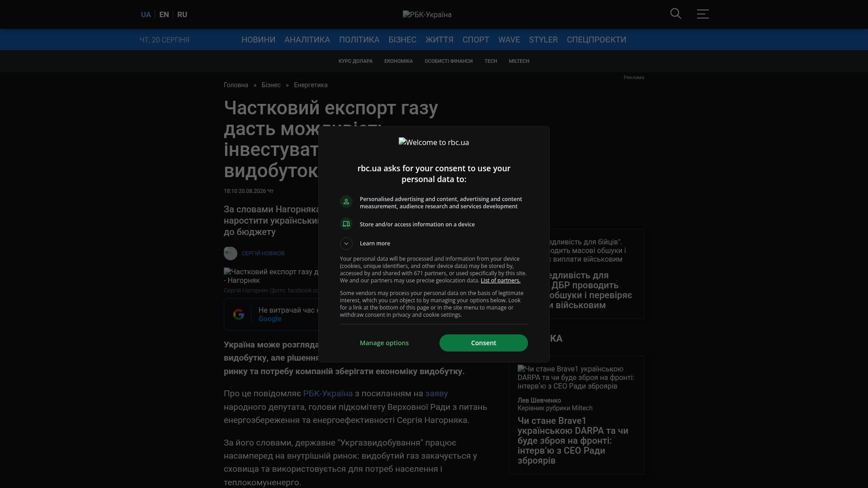Click the timestamp 18:10 20.08.2026
This screenshot has width=868, height=488.
click(249, 191)
